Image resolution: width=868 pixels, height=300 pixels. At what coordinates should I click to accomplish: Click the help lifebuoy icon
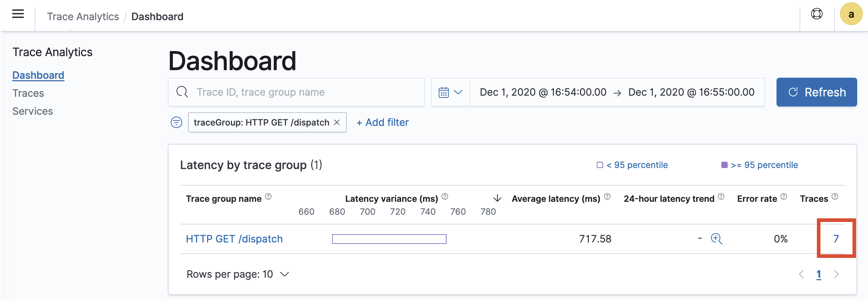816,14
